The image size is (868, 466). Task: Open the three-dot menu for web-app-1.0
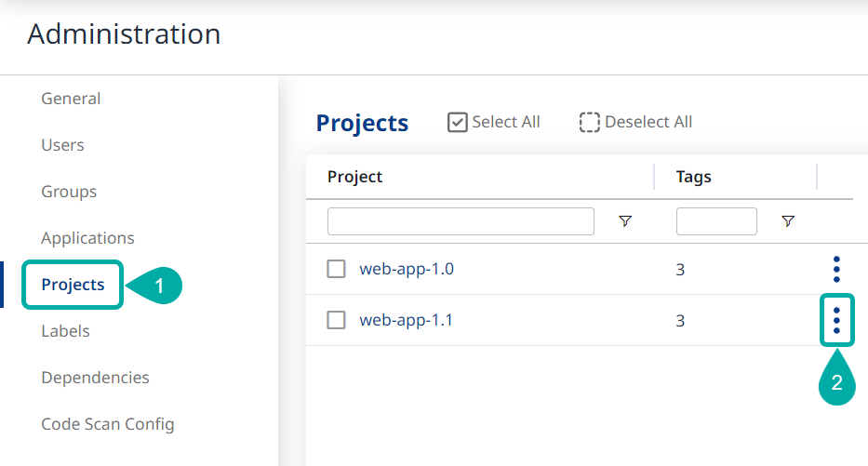(x=836, y=269)
